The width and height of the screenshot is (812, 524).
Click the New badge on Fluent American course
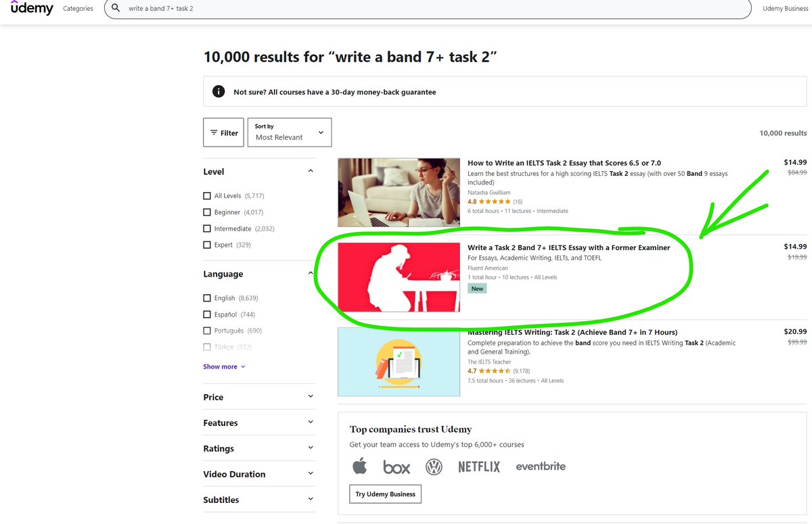[477, 289]
